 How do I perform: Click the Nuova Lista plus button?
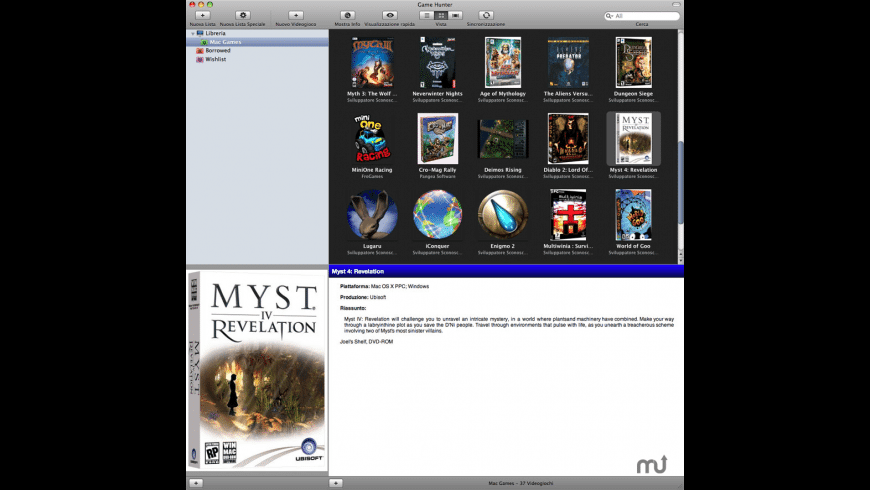pos(203,16)
